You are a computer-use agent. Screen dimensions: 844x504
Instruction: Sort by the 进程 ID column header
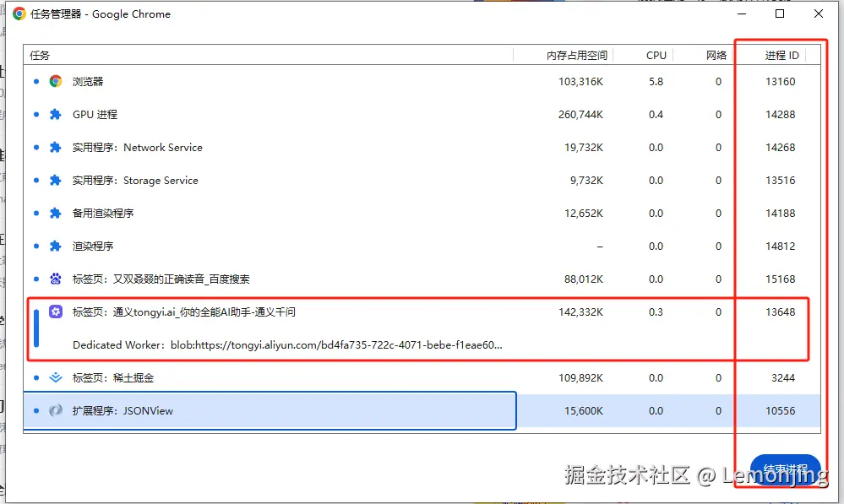tap(769, 55)
